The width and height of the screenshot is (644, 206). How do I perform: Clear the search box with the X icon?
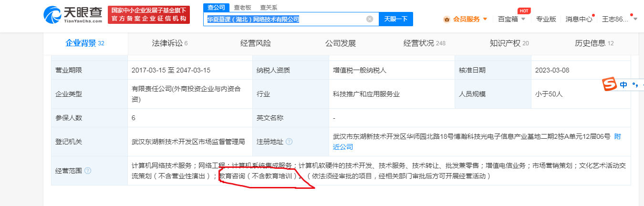click(370, 19)
